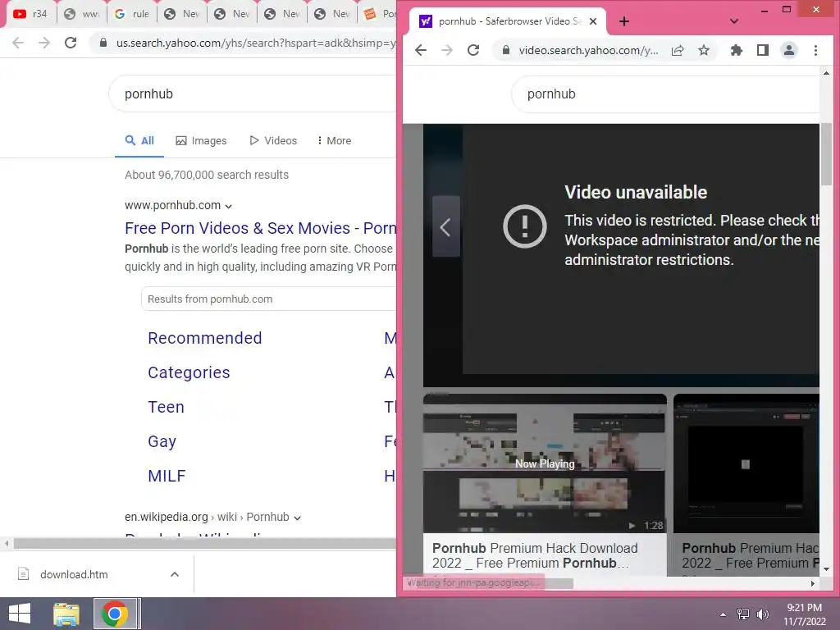Image resolution: width=840 pixels, height=630 pixels.
Task: Launch File Explorer from the taskbar
Action: point(66,614)
